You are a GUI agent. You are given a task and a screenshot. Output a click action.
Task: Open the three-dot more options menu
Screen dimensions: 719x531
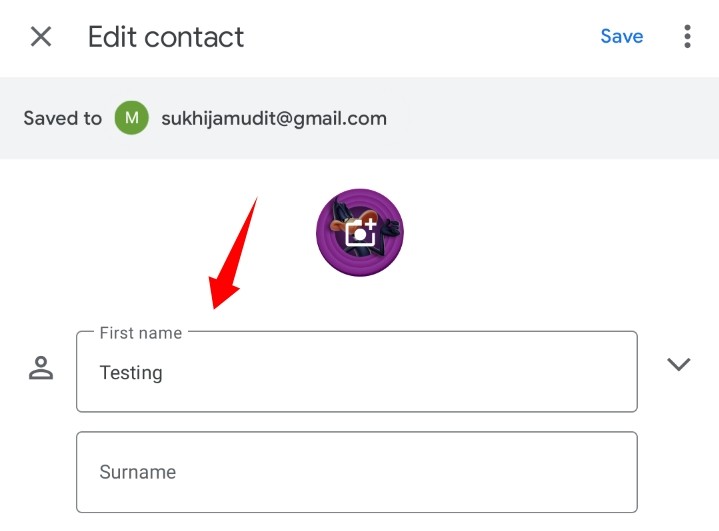[x=687, y=37]
